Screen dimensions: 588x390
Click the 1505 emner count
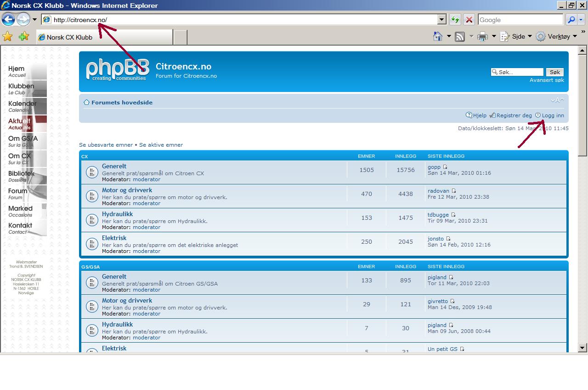[367, 170]
